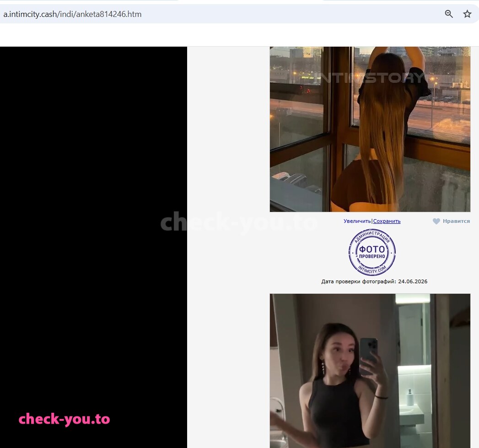This screenshot has width=479, height=448.
Task: Like the photo via Нравится label
Action: [456, 221]
